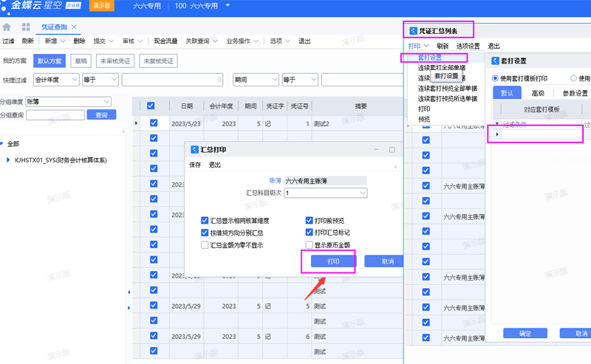Expand the 选项 dropdown
The image size is (591, 364).
click(288, 41)
